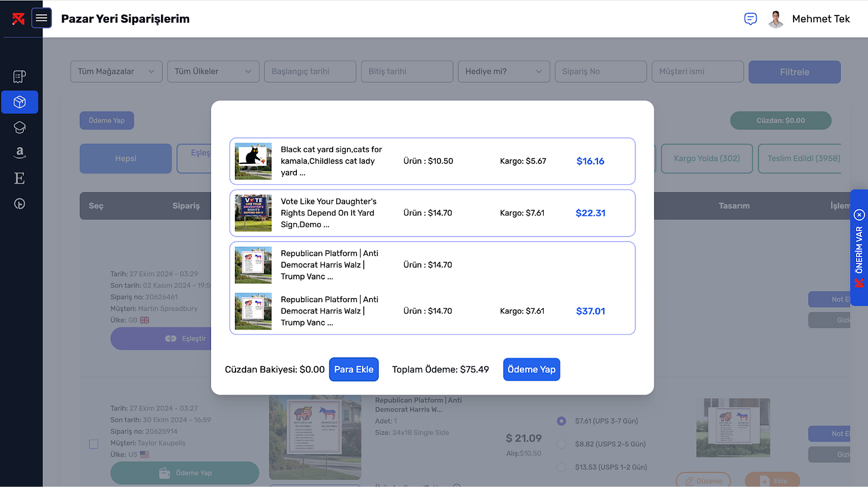Click the Ekle design button
Viewport: 868px width, 487px height.
click(774, 480)
